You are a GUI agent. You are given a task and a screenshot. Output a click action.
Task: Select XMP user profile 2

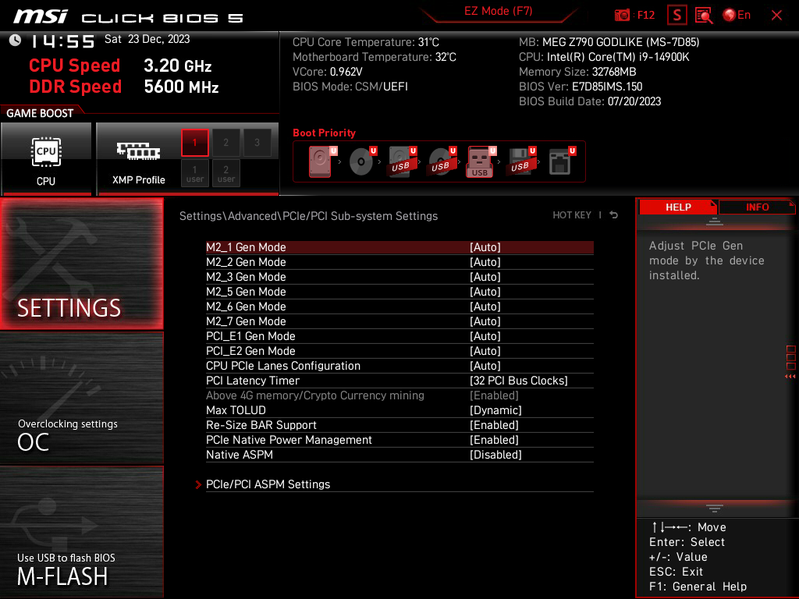point(226,173)
